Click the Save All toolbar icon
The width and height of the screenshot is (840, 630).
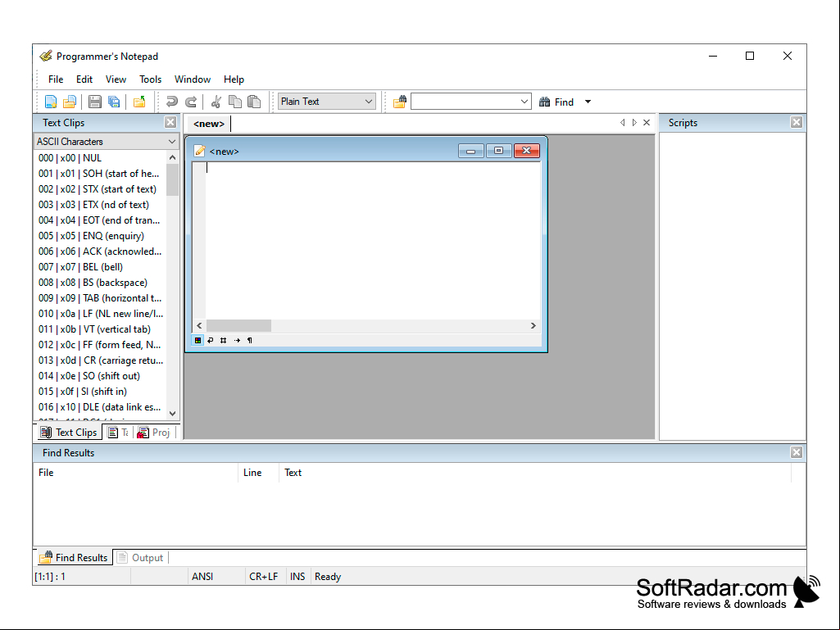click(114, 102)
